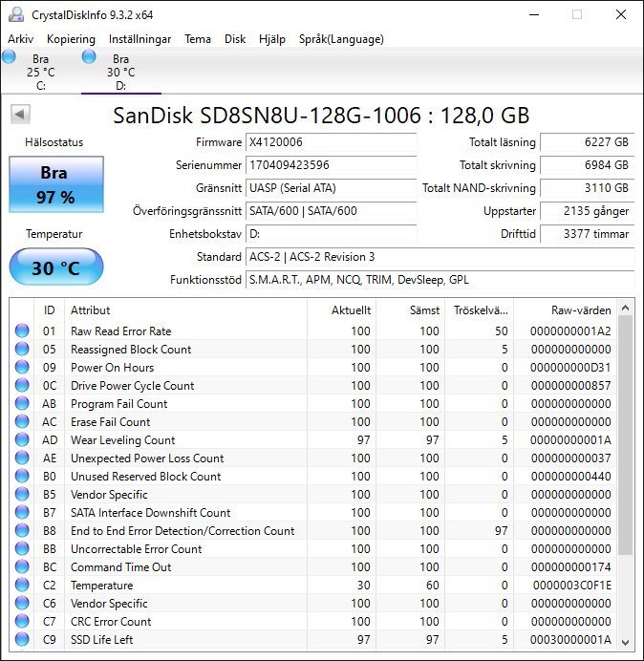This screenshot has width=644, height=661.
Task: Click the status orb for Temperature attribute
Action: pyautogui.click(x=22, y=586)
